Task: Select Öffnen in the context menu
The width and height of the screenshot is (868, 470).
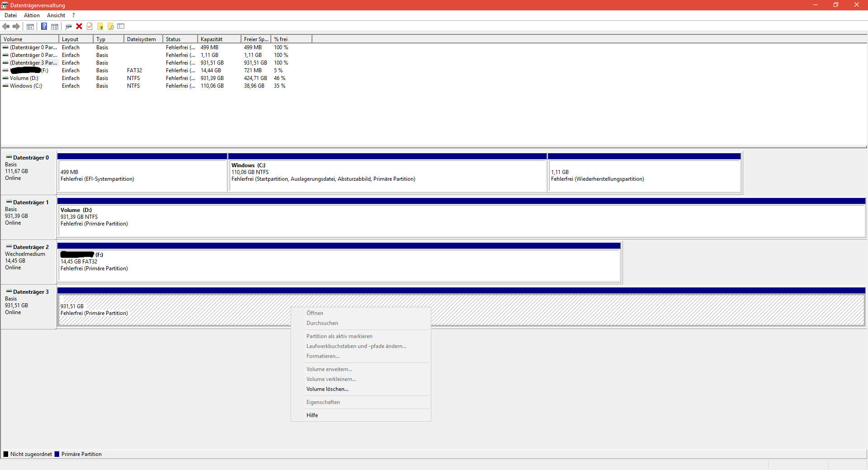Action: click(x=360, y=313)
